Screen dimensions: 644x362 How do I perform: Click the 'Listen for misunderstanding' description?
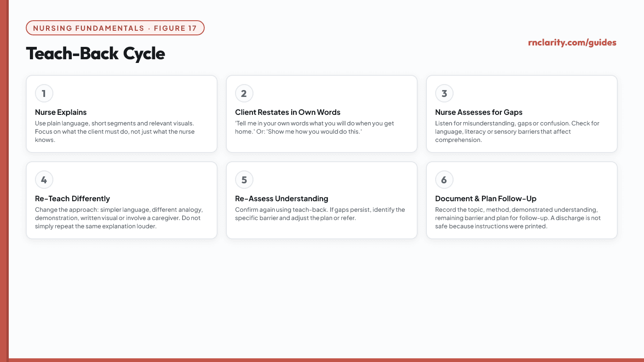pyautogui.click(x=517, y=132)
